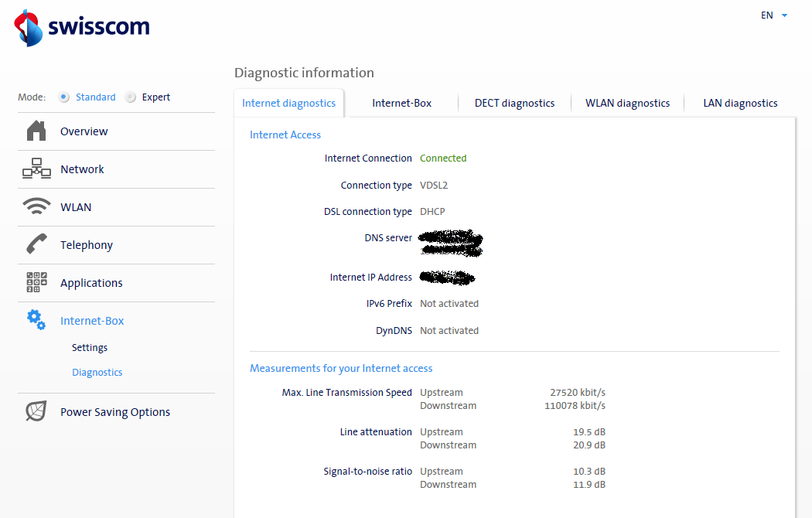812x518 pixels.
Task: Open the LAN diagnostics tab
Action: (740, 103)
